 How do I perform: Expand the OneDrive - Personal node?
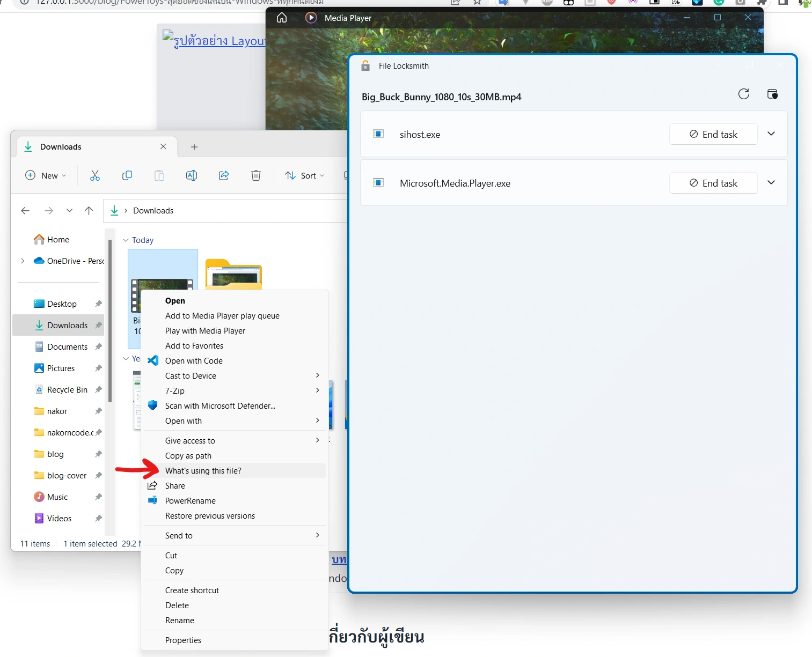click(x=23, y=261)
